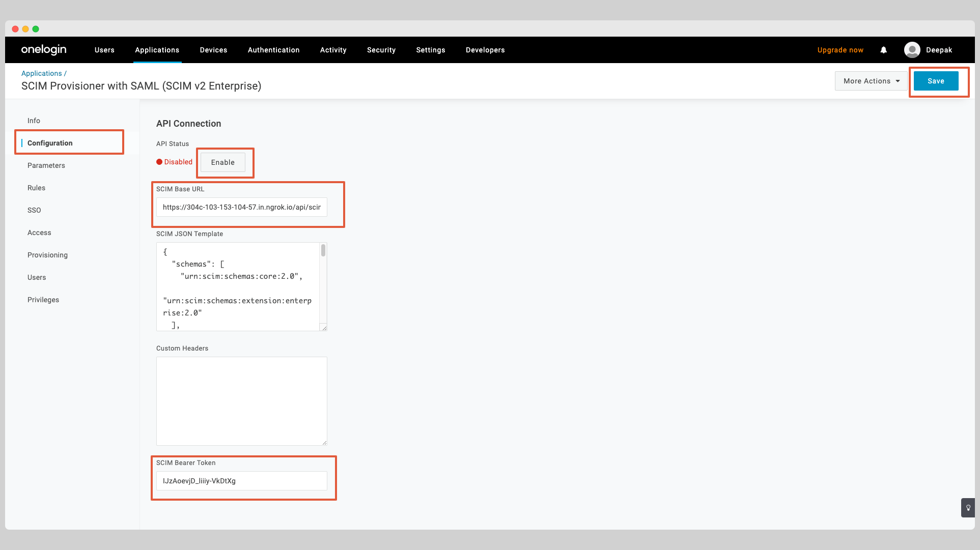Viewport: 980px width, 550px height.
Task: Open notifications via the bell icon
Action: [883, 50]
